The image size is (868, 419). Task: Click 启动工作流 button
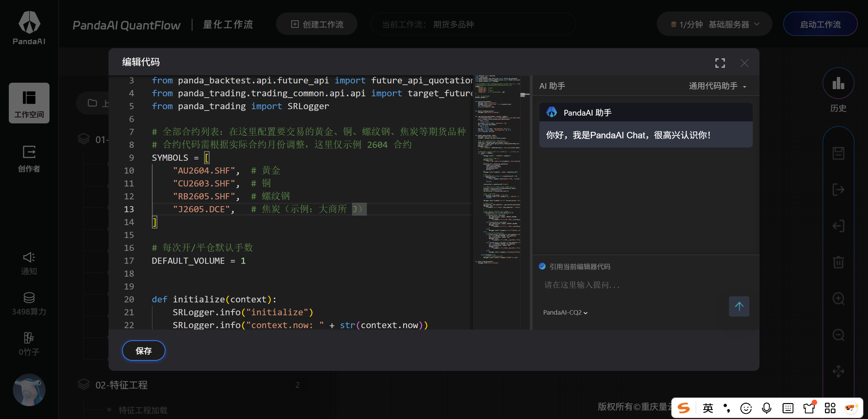tap(820, 24)
